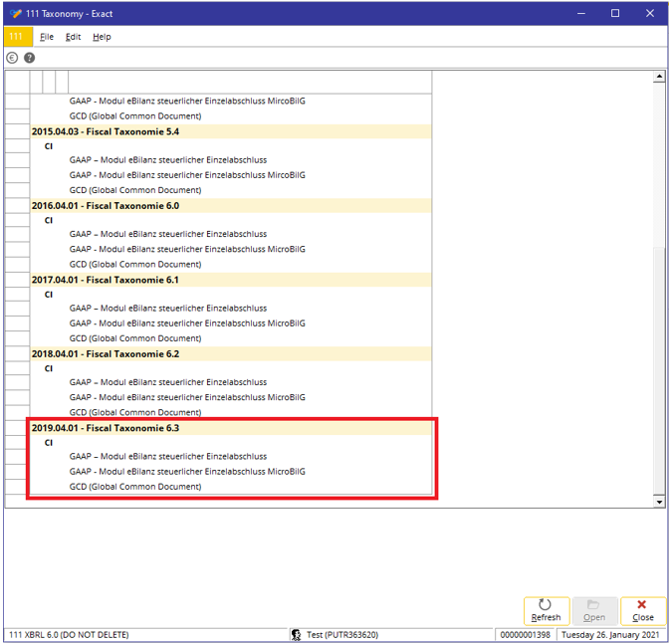This screenshot has width=670, height=644.
Task: Select GAAP Einzelabschluss under Taxonomie 6.2
Action: click(168, 382)
